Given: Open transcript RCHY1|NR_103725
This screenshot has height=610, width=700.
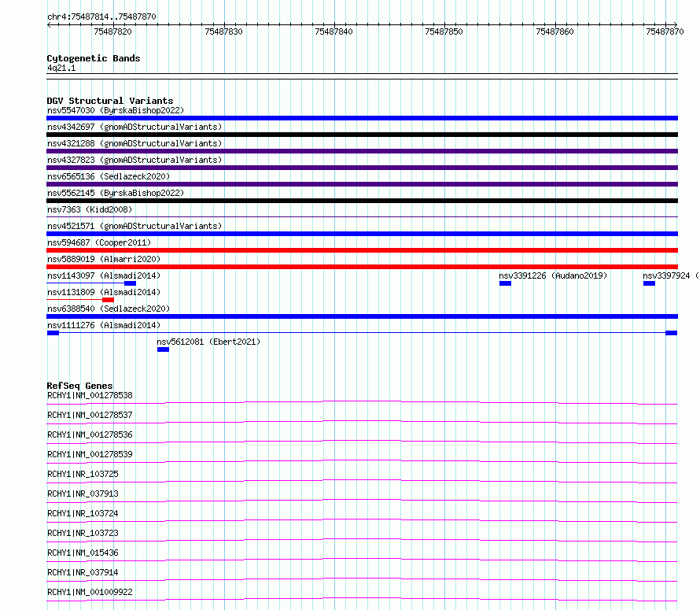Looking at the screenshot, I should [83, 474].
